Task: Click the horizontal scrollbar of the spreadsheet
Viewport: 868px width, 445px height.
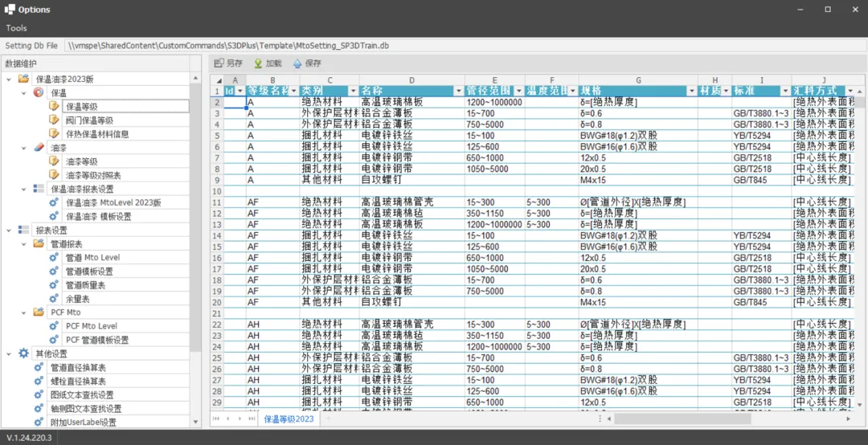Action: coord(682,419)
